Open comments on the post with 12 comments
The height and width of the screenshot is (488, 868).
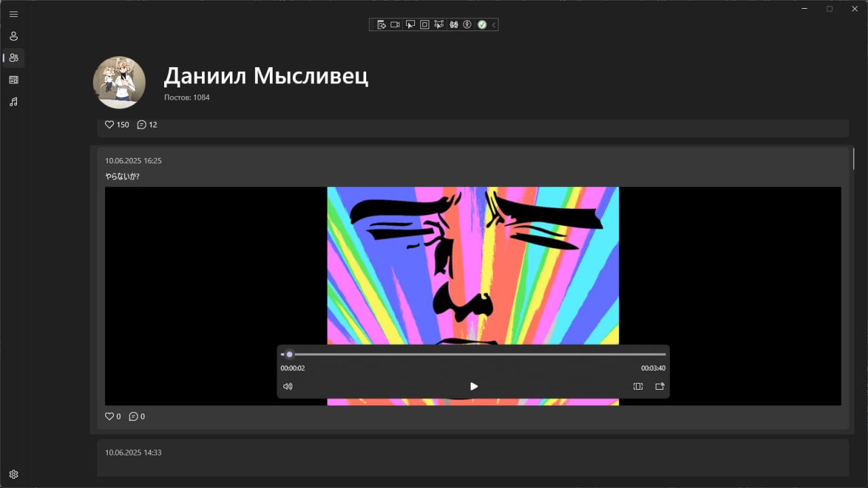147,125
